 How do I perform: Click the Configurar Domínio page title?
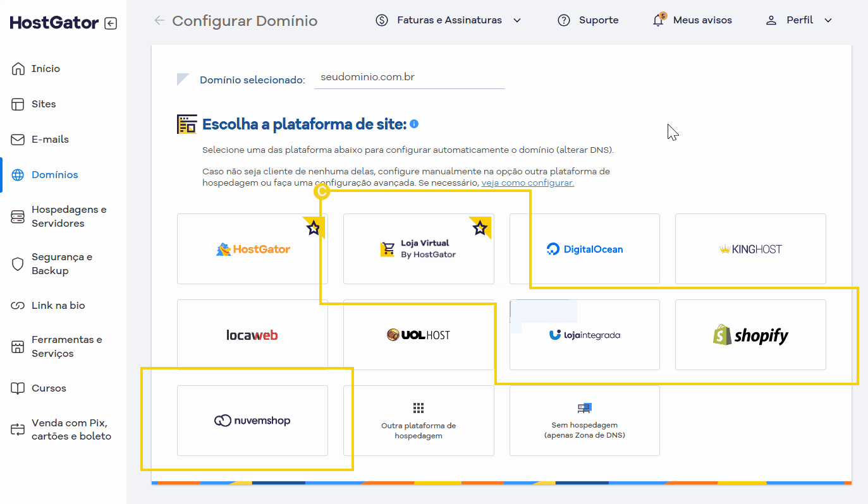[245, 21]
